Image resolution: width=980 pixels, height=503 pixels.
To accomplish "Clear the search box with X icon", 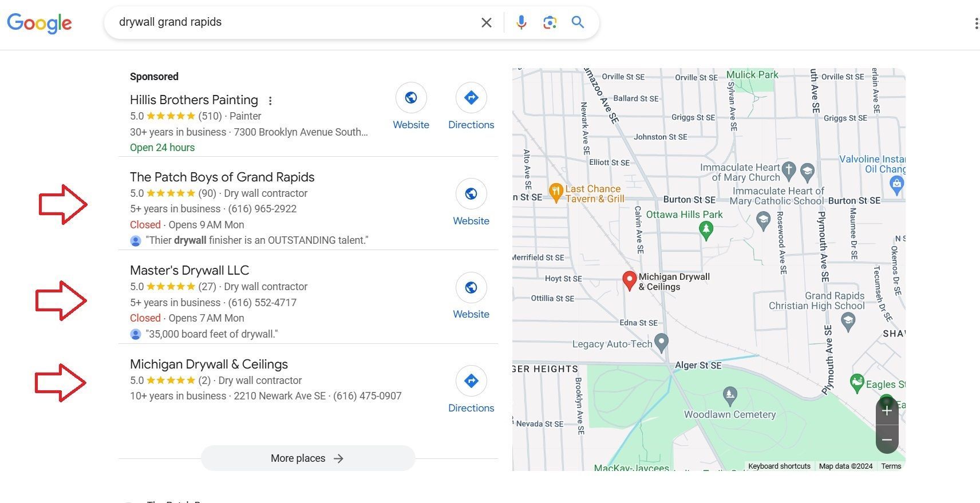I will (486, 23).
